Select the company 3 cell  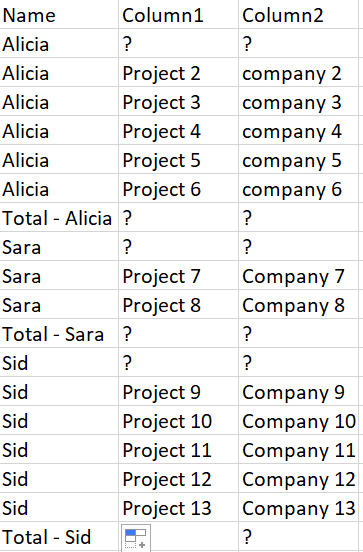[298, 101]
